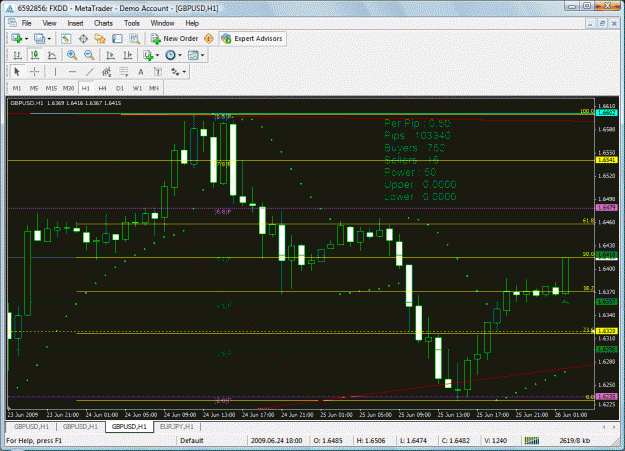This screenshot has height=451, width=625.
Task: Open the Templates icon
Action: (193, 55)
